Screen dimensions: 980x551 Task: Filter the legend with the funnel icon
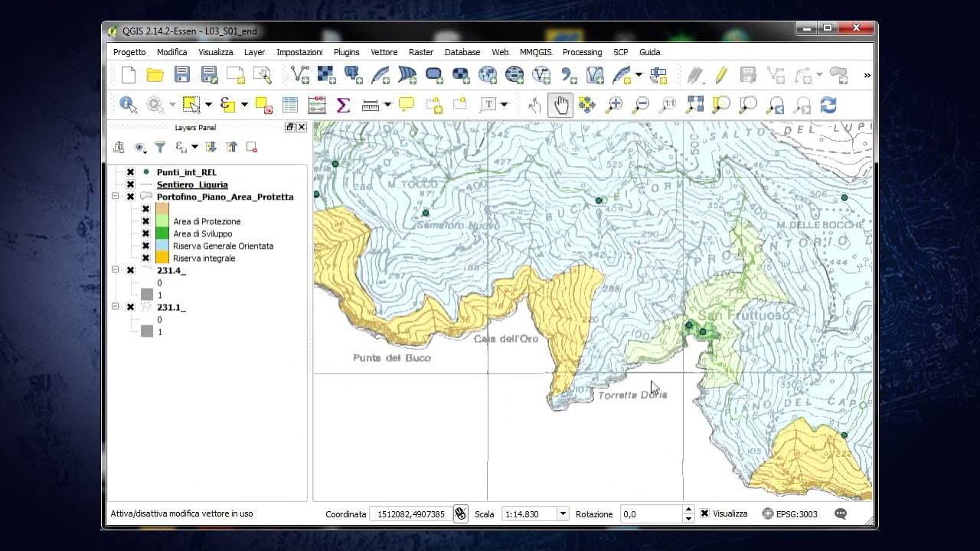[x=160, y=147]
